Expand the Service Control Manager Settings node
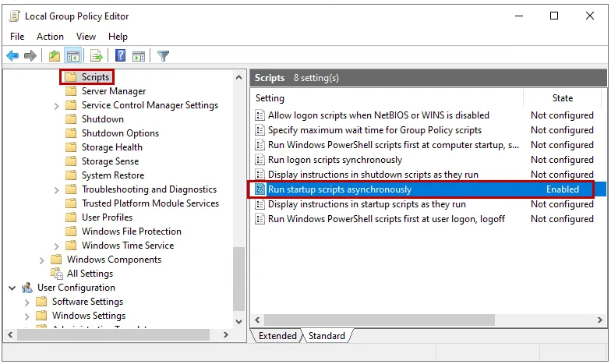Image resolution: width=611 pixels, height=364 pixels. coord(57,105)
